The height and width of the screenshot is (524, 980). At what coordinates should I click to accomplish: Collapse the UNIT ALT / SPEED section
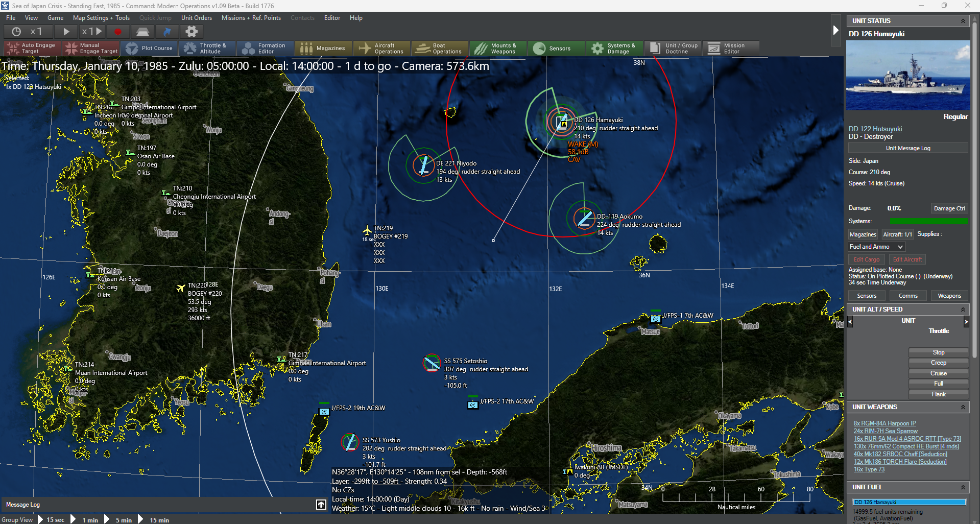pos(963,309)
